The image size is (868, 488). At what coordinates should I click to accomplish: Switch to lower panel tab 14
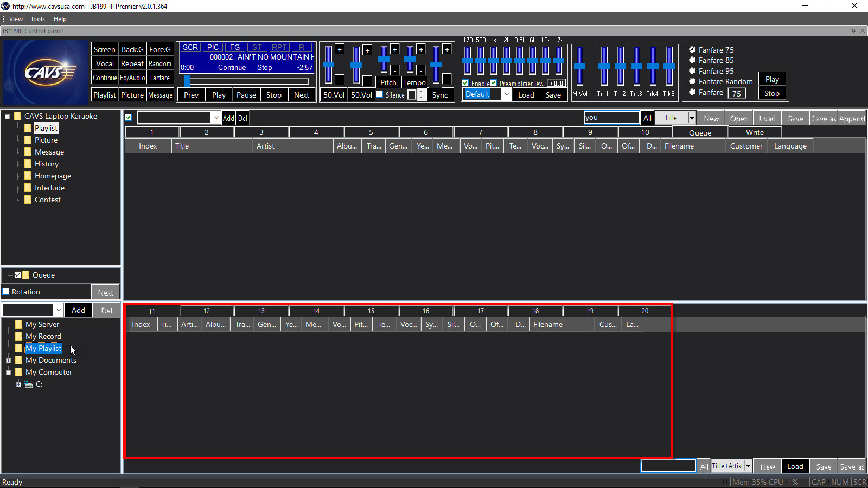[x=316, y=311]
